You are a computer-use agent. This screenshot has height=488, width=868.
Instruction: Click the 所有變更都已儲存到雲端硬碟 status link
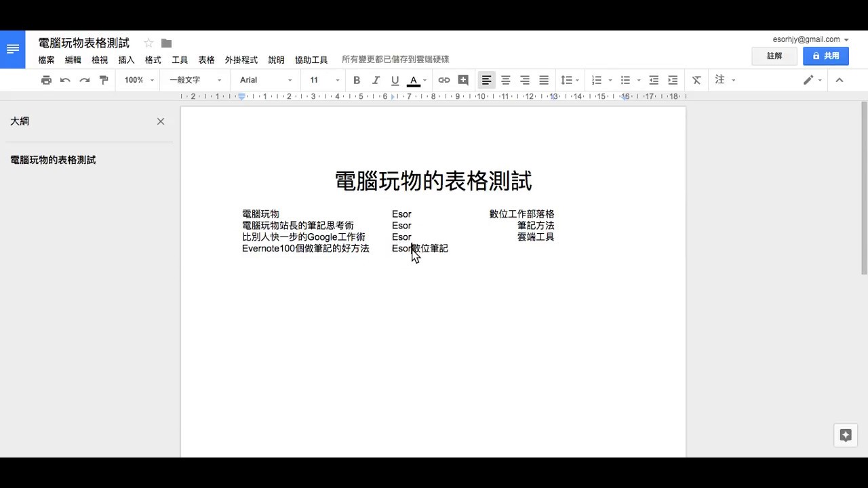pyautogui.click(x=395, y=60)
